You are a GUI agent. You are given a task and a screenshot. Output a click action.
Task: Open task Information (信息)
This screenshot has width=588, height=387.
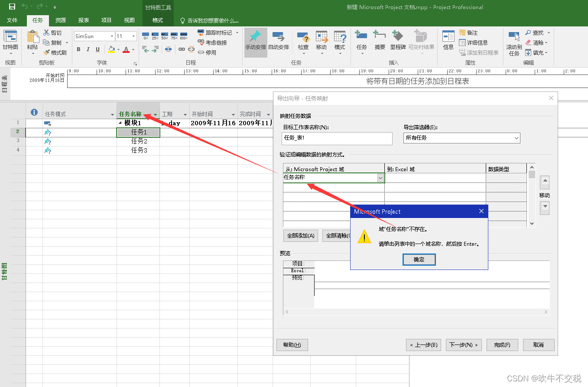tap(448, 40)
